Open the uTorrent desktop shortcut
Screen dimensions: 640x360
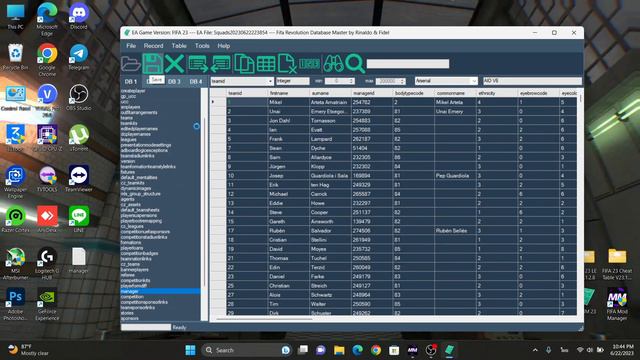79,138
